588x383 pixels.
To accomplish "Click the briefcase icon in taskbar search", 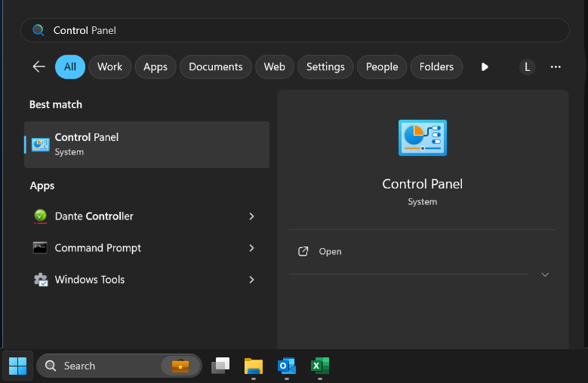I will pyautogui.click(x=180, y=366).
